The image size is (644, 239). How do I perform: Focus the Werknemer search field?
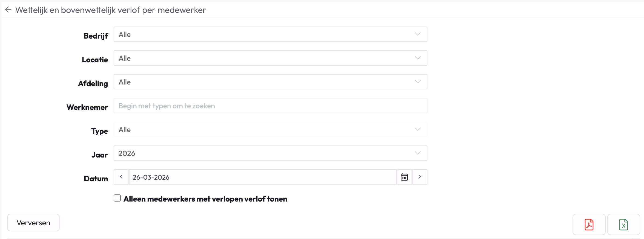coord(270,106)
